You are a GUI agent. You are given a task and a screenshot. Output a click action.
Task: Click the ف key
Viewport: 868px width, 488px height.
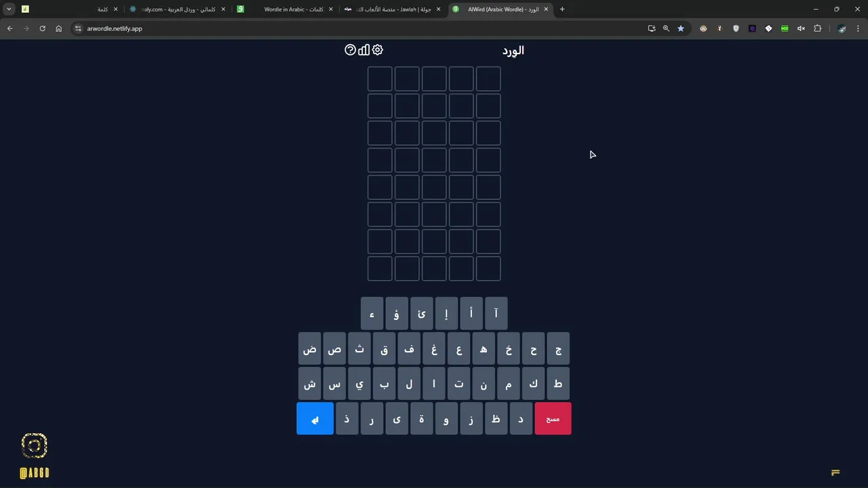409,349
